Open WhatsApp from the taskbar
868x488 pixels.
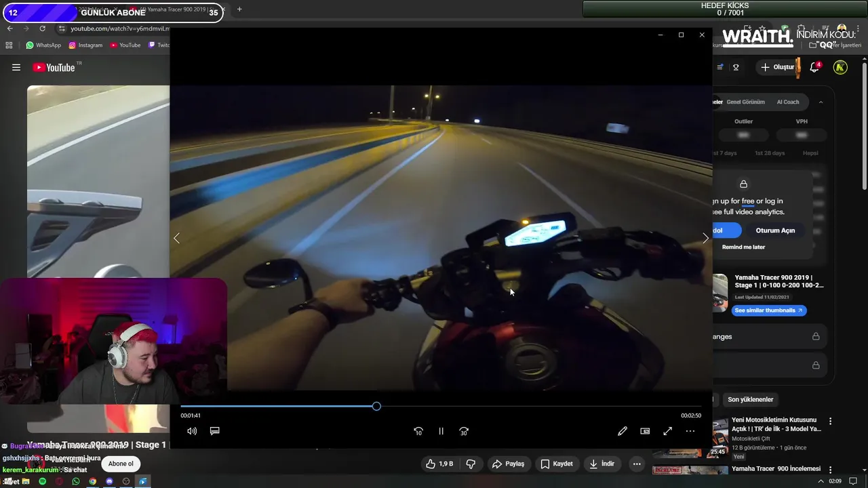[x=75, y=481]
